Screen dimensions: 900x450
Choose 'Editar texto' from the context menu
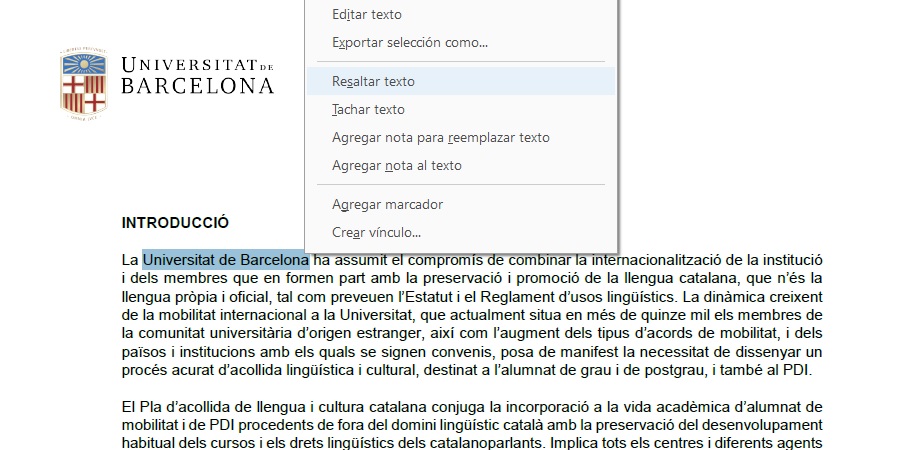pyautogui.click(x=366, y=15)
